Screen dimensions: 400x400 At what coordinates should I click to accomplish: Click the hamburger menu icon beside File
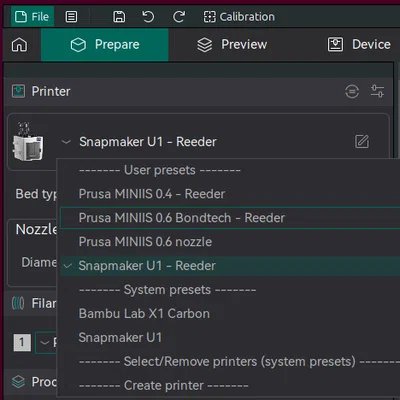71,17
